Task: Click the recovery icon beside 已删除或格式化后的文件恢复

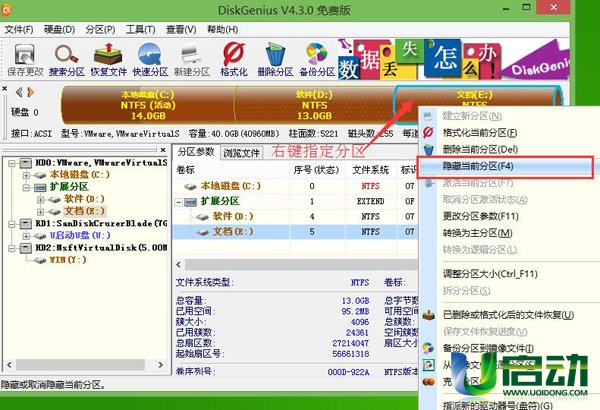Action: coord(429,315)
